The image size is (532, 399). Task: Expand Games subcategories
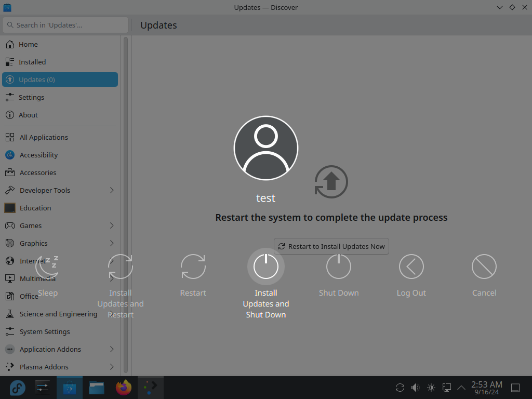pyautogui.click(x=112, y=225)
